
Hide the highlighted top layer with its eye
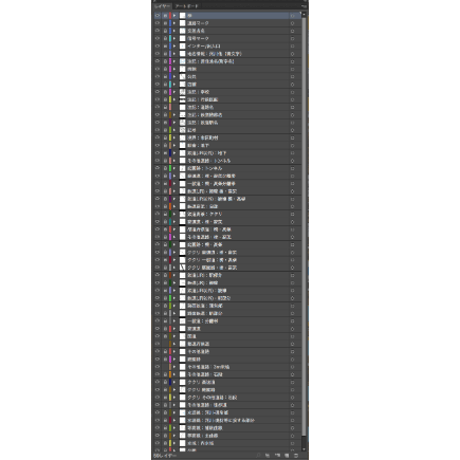157,16
